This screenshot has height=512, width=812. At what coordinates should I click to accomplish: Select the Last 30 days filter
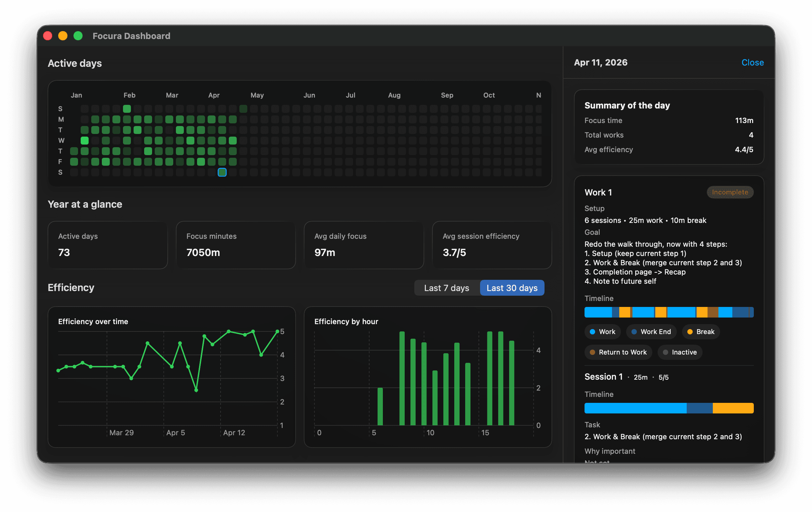tap(512, 288)
